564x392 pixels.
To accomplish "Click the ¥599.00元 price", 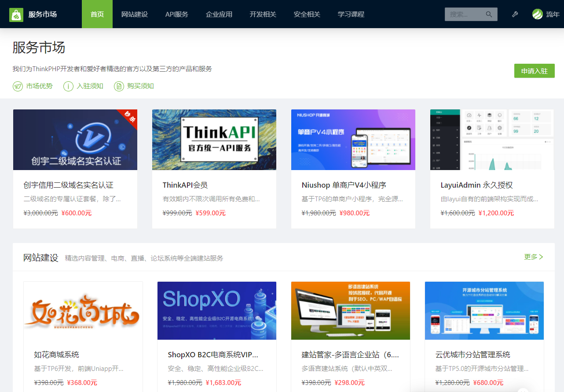I will click(210, 213).
